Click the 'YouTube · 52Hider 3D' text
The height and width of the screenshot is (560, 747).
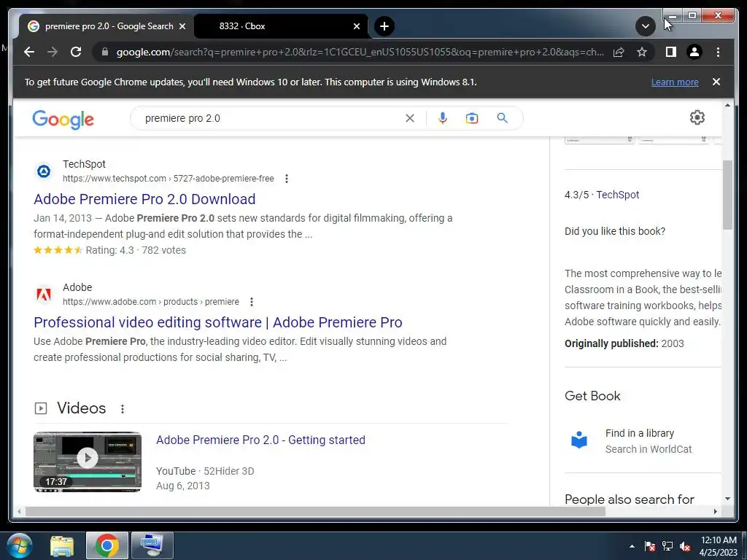pos(205,471)
